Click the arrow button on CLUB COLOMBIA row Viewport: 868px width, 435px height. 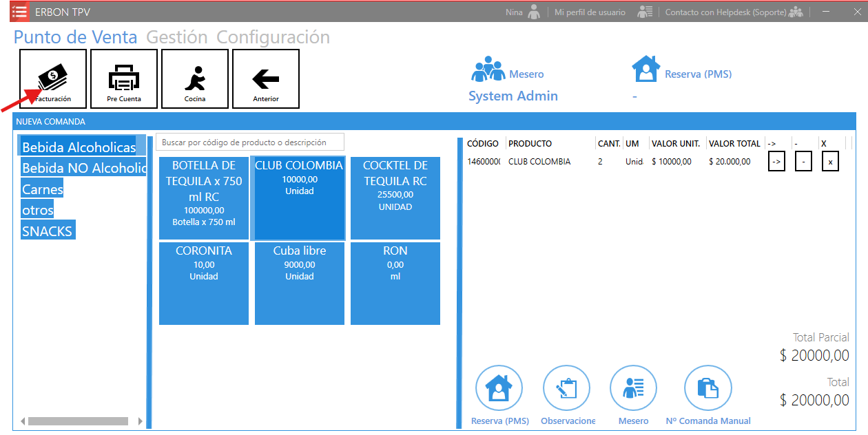pyautogui.click(x=776, y=162)
